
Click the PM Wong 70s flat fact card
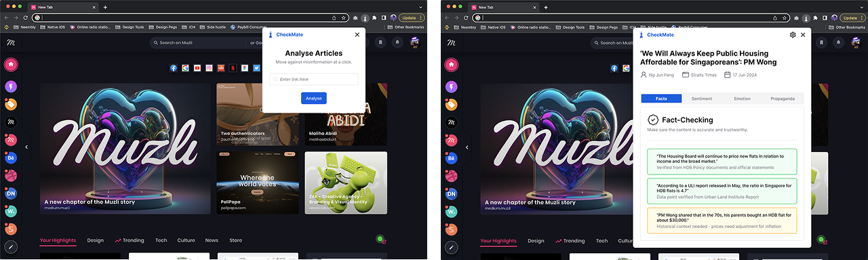pyautogui.click(x=722, y=221)
